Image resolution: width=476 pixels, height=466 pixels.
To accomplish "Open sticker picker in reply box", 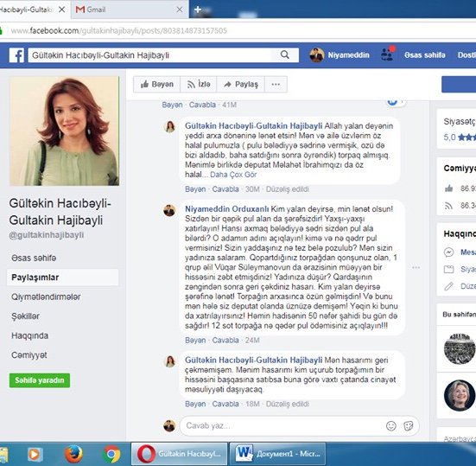I will click(x=409, y=426).
